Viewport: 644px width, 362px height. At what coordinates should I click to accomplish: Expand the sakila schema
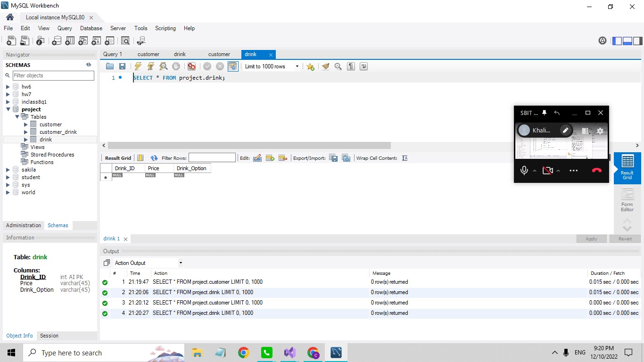8,170
